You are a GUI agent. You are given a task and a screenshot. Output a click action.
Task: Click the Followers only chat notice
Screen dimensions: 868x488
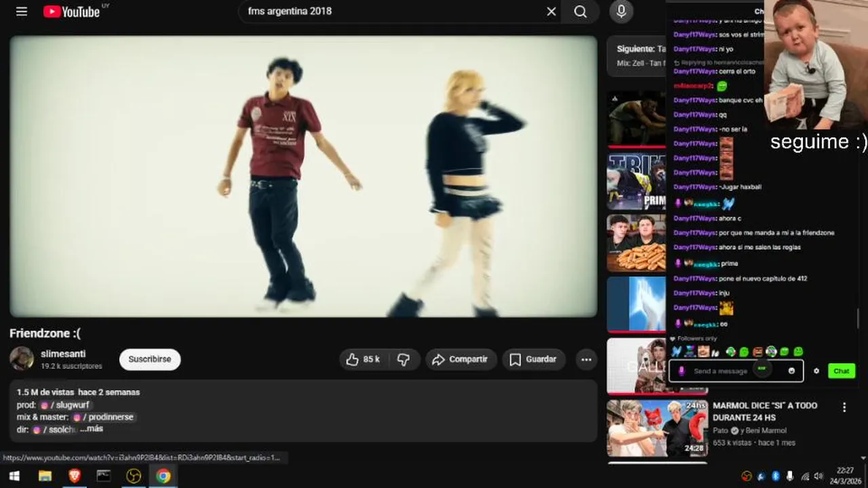694,338
